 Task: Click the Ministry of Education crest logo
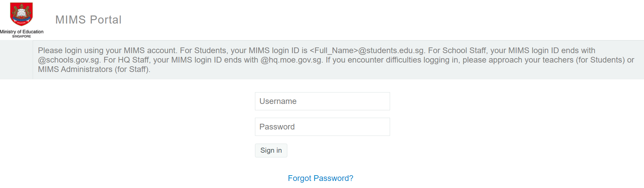point(22,14)
